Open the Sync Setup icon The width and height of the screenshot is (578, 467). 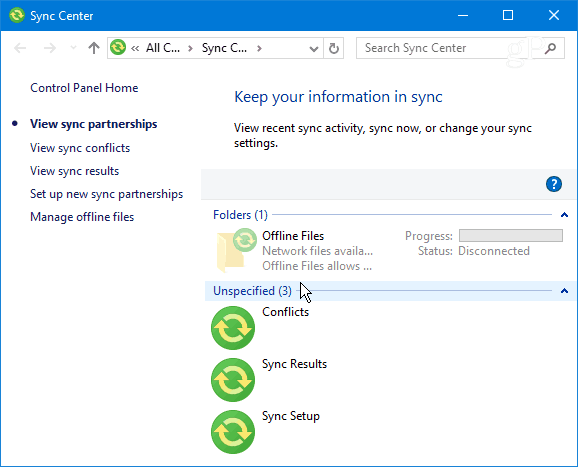(x=233, y=432)
